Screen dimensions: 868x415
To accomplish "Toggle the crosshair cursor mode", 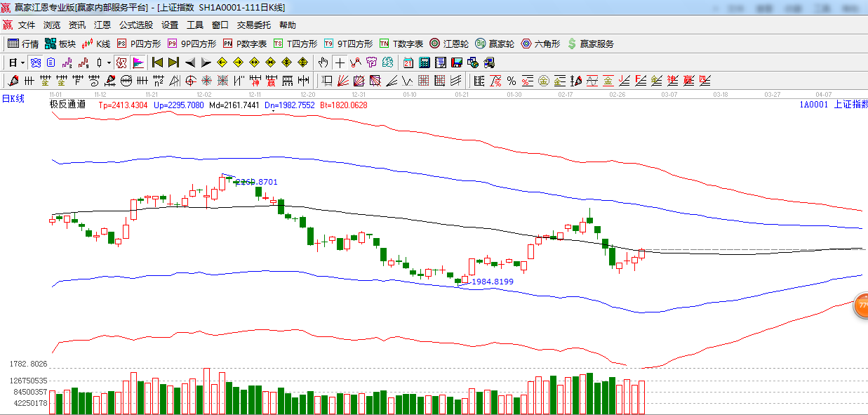I will point(340,62).
